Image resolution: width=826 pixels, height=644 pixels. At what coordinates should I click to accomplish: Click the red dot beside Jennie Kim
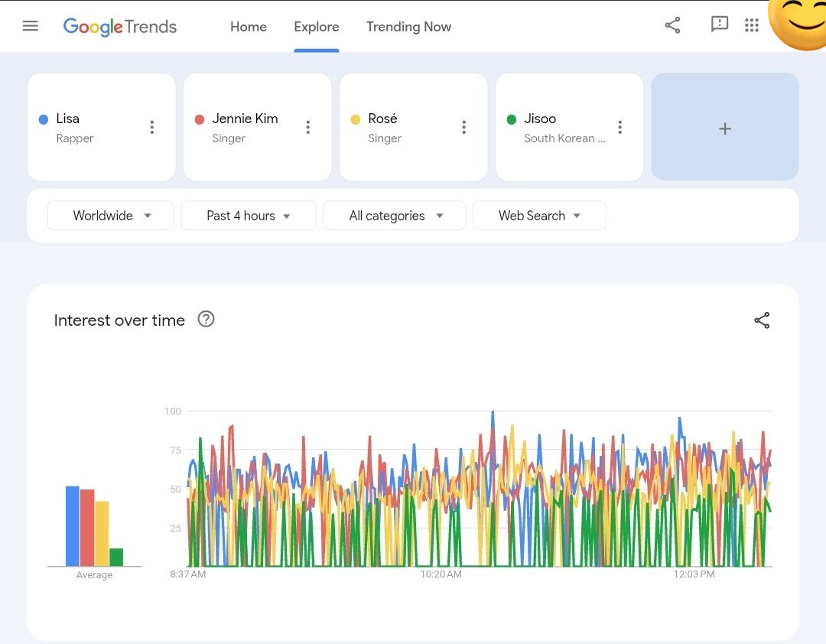tap(200, 119)
